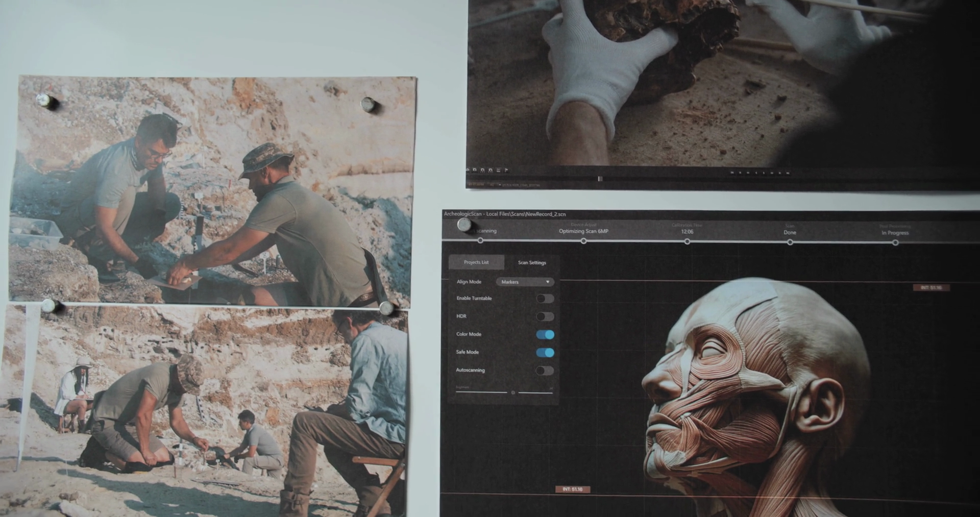The height and width of the screenshot is (517, 980).
Task: Click the INT: 51.16 label at top right
Action: 931,288
